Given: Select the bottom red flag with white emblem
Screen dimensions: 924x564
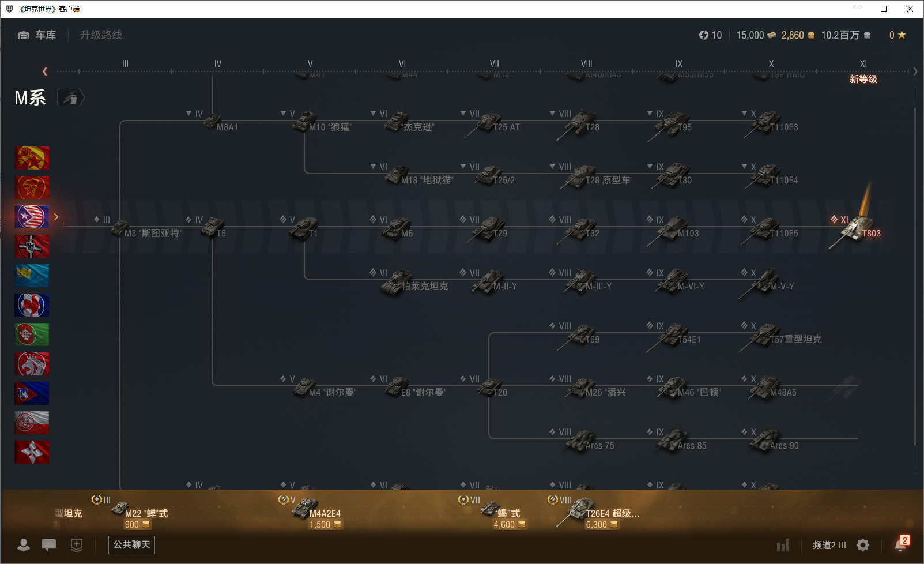Looking at the screenshot, I should tap(32, 452).
